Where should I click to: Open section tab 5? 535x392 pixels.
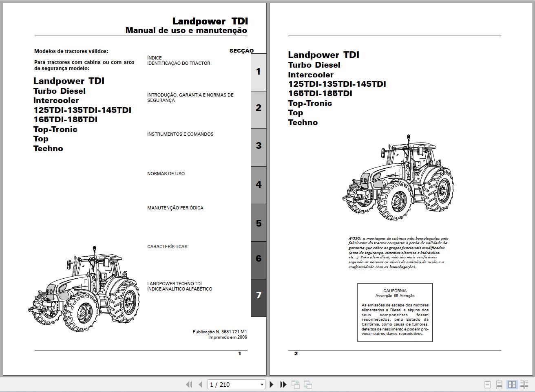pyautogui.click(x=259, y=223)
